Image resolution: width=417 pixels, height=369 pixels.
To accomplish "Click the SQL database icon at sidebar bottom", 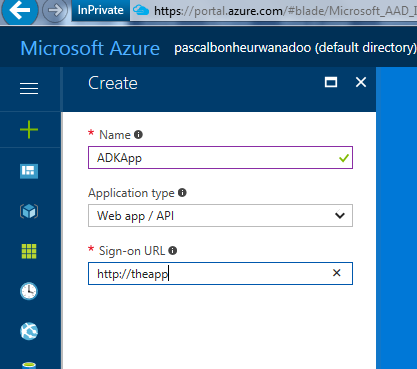I will (x=29, y=365).
